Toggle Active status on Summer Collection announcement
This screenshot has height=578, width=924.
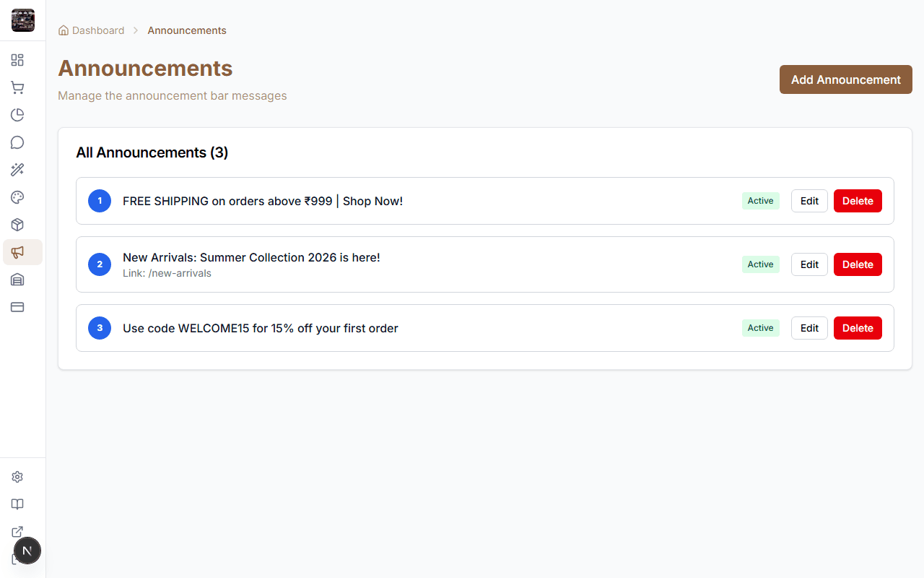760,264
